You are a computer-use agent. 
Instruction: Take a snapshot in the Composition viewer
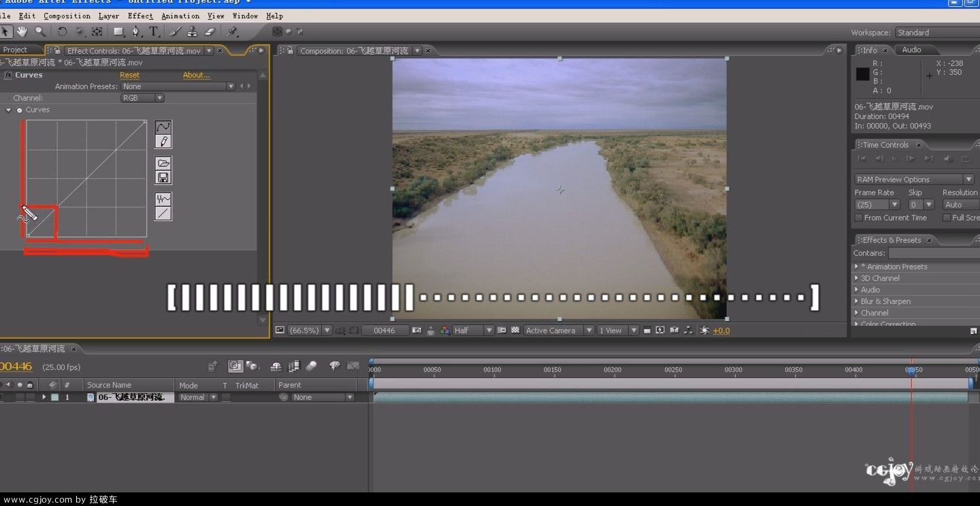[x=416, y=331]
